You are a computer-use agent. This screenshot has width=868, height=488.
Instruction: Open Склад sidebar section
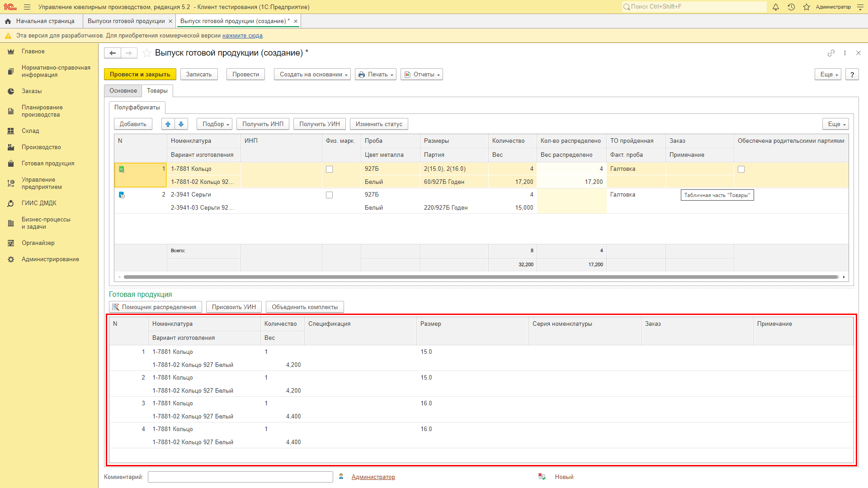coord(30,131)
